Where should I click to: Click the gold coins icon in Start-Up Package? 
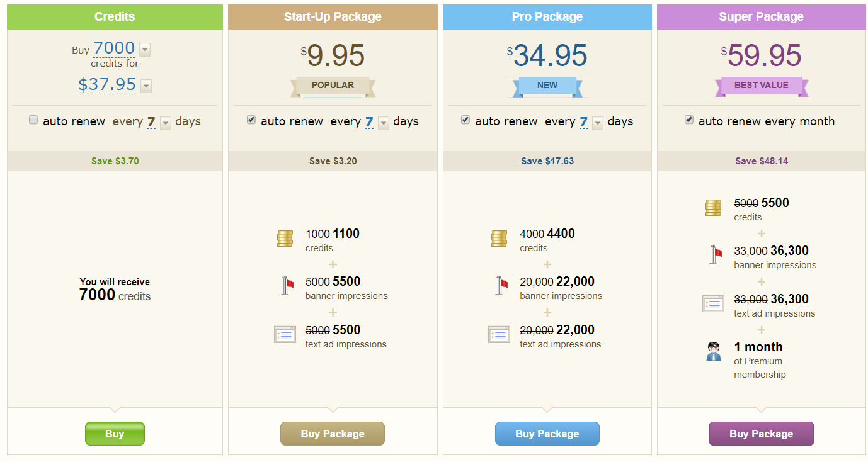[x=285, y=239]
